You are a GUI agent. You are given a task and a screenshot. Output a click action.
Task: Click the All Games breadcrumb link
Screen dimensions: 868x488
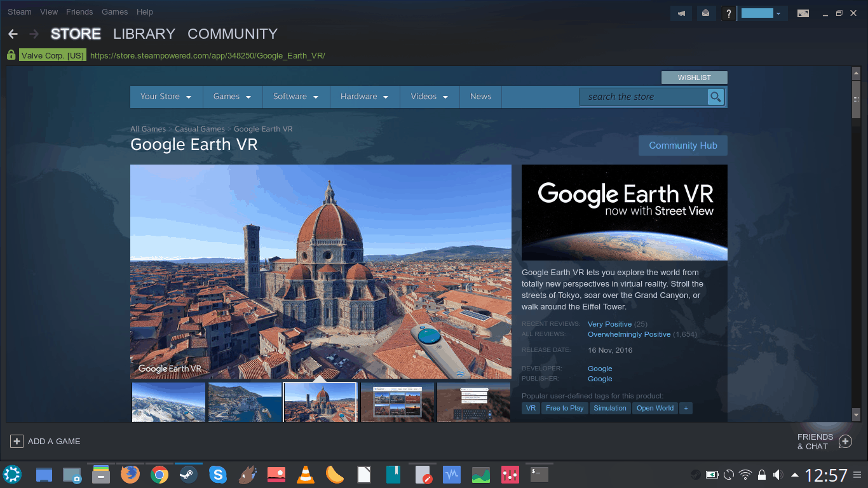148,129
